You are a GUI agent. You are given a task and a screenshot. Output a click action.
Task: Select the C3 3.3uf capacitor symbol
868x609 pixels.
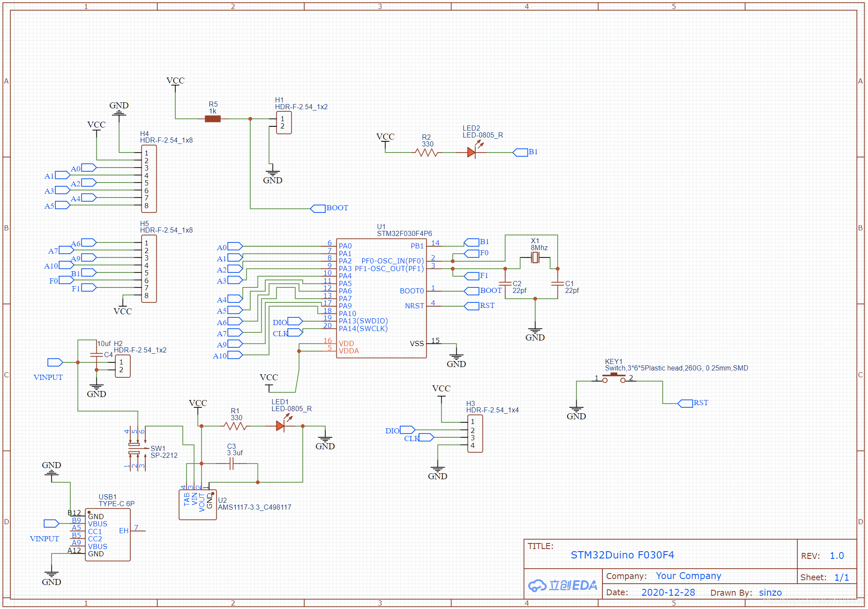pyautogui.click(x=231, y=463)
